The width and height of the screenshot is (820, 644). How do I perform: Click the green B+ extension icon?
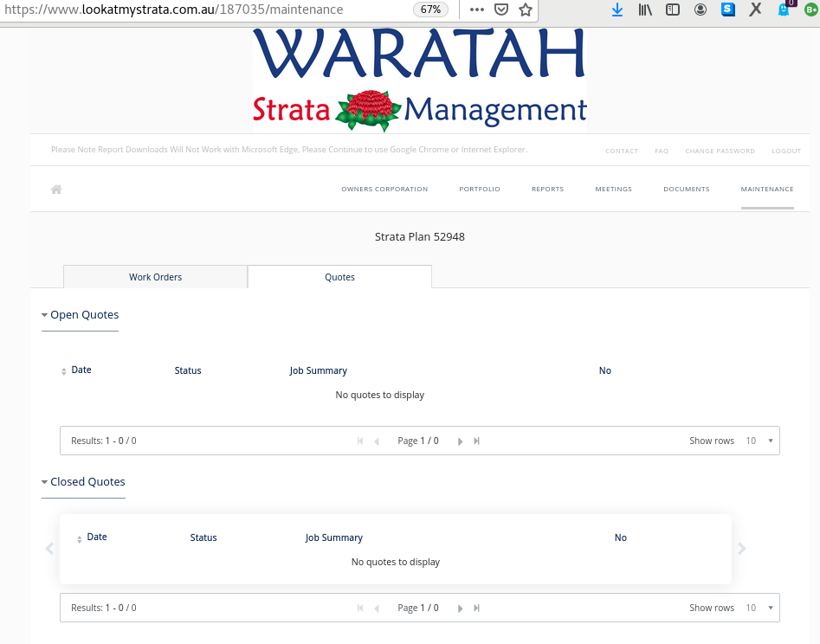click(811, 10)
